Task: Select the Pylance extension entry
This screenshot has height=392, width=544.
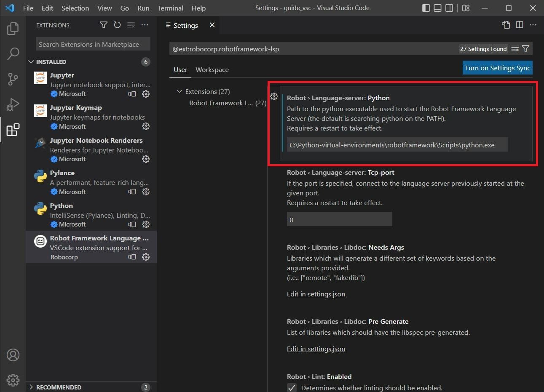Action: pos(91,182)
